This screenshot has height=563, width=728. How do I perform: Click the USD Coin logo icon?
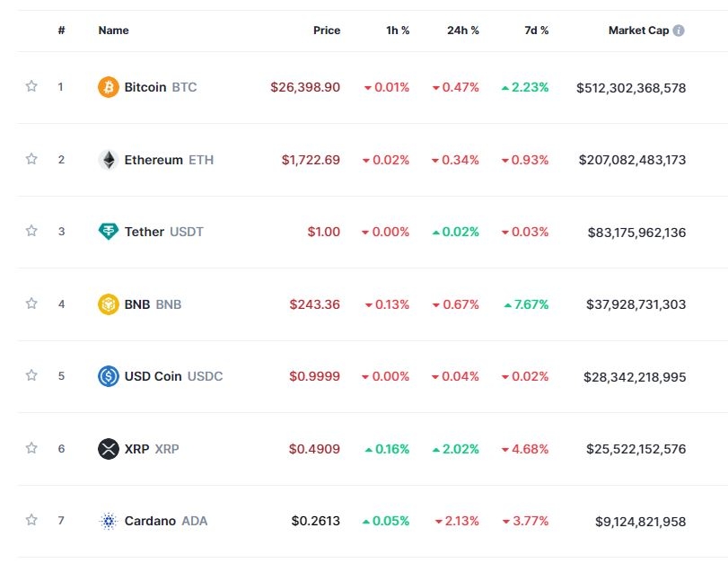click(108, 376)
